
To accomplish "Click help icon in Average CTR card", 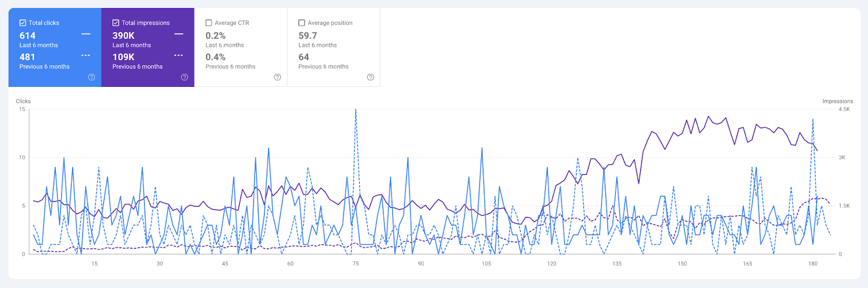I will coord(278,77).
